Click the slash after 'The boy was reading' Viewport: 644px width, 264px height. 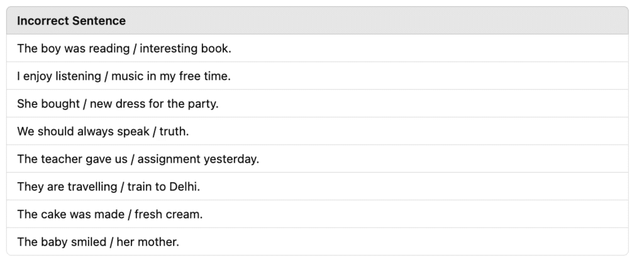coord(135,49)
